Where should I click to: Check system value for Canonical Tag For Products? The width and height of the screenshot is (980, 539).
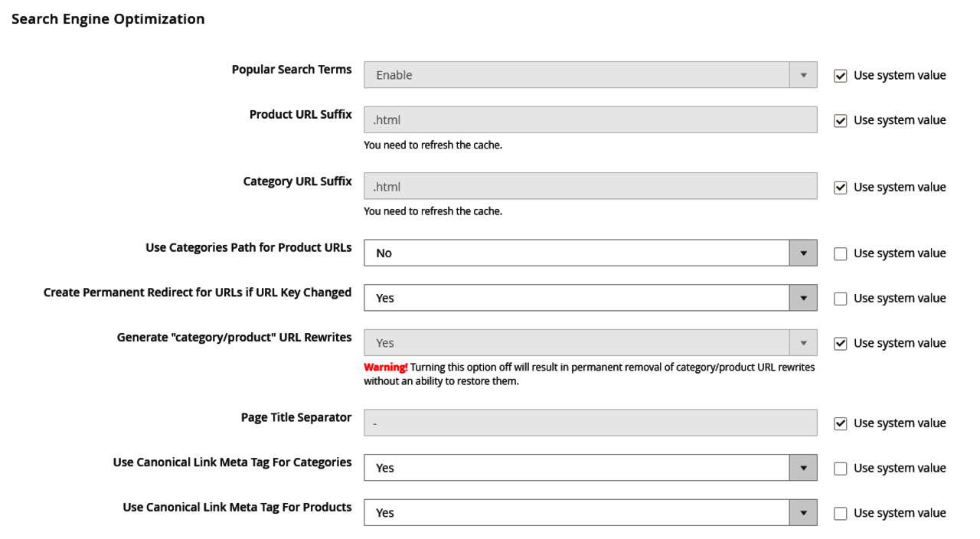(841, 513)
